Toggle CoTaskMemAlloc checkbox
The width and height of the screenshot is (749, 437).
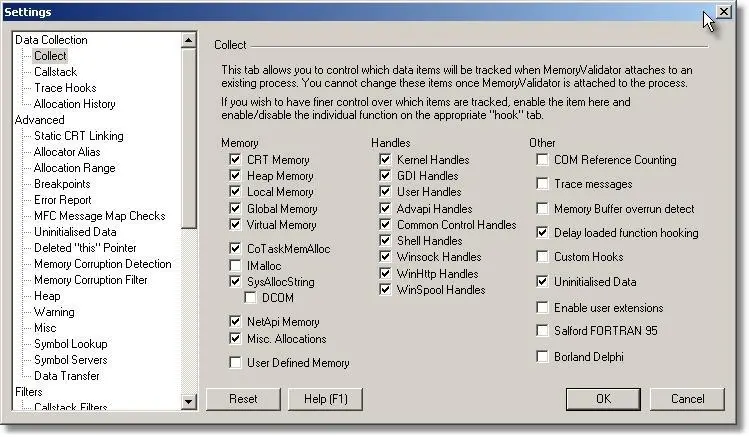(235, 248)
